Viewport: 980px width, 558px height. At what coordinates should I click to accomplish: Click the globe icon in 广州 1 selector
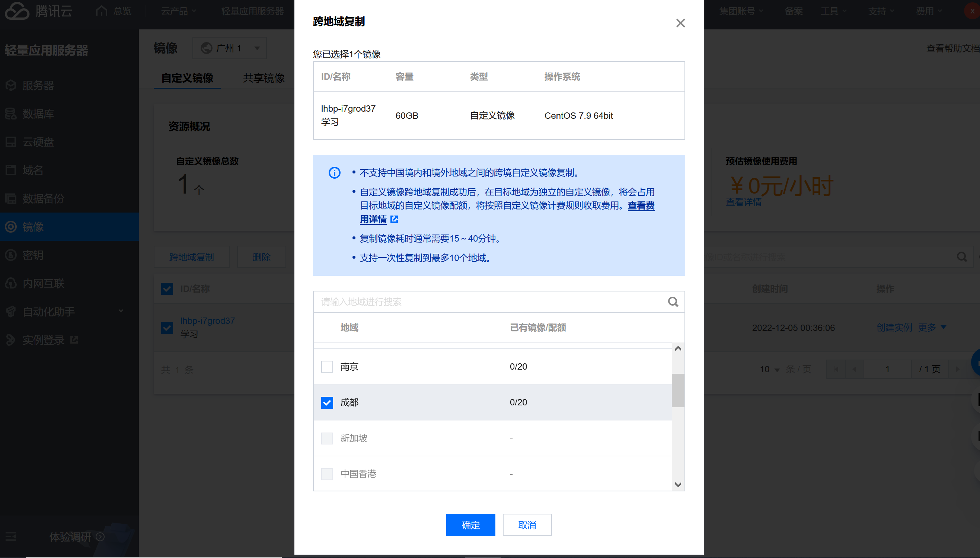207,48
